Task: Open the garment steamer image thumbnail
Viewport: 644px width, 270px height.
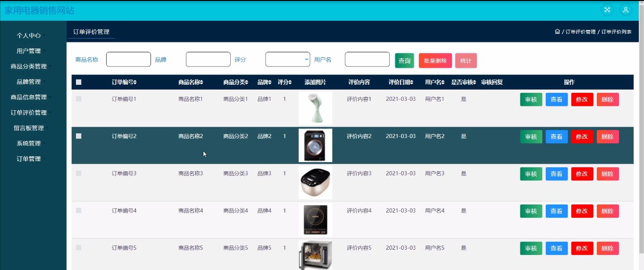Action: [x=315, y=108]
